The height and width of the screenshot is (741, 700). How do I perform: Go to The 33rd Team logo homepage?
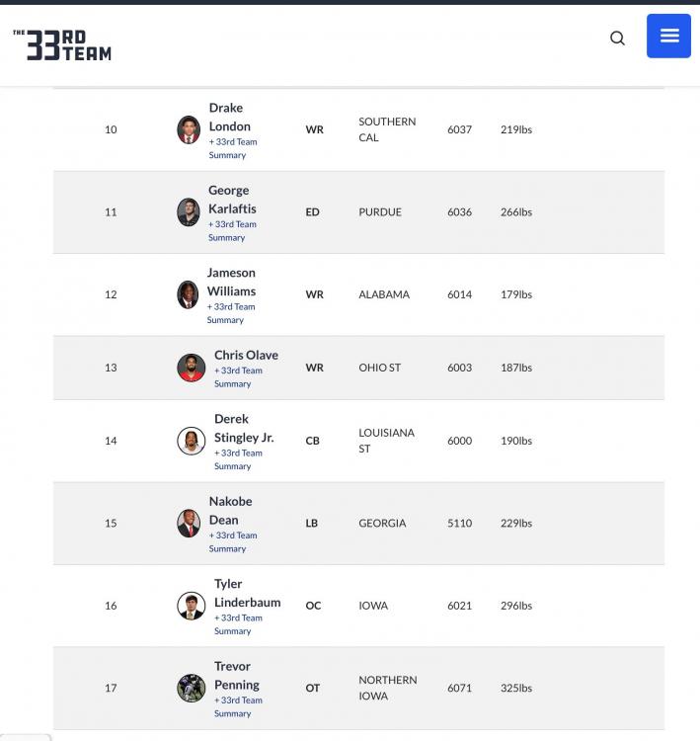point(62,44)
